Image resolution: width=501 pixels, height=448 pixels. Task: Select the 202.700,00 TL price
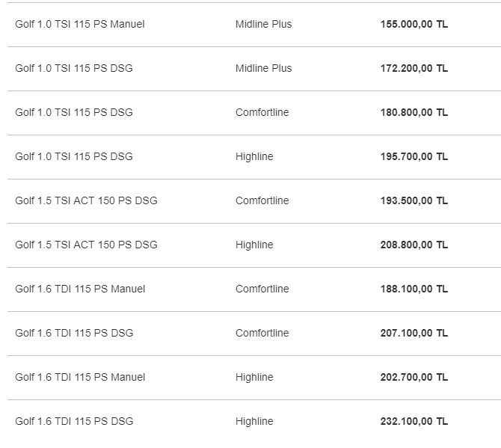coord(414,377)
